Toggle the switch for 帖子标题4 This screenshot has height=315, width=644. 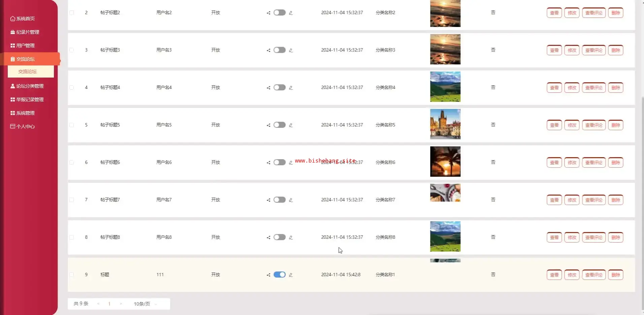(280, 87)
